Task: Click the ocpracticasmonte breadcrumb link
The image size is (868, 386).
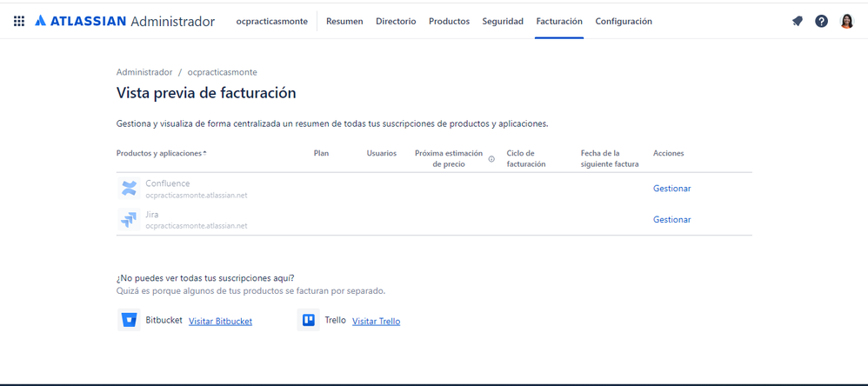Action: click(222, 72)
